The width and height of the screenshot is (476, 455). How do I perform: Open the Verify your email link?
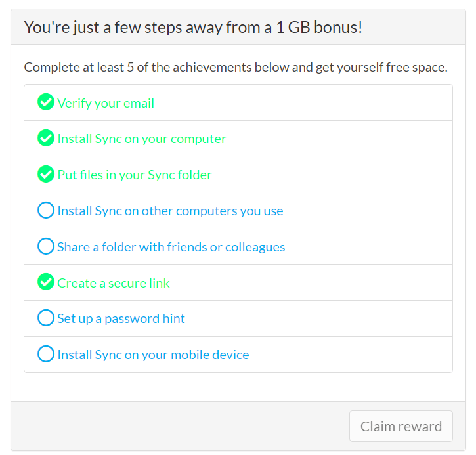[x=106, y=103]
